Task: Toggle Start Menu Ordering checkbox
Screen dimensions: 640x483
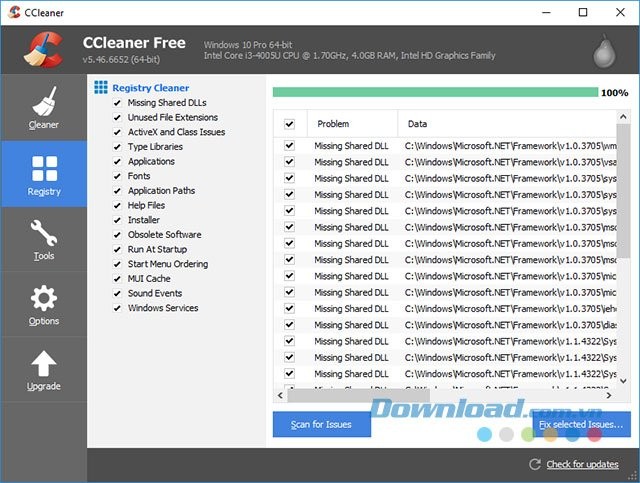Action: click(117, 264)
